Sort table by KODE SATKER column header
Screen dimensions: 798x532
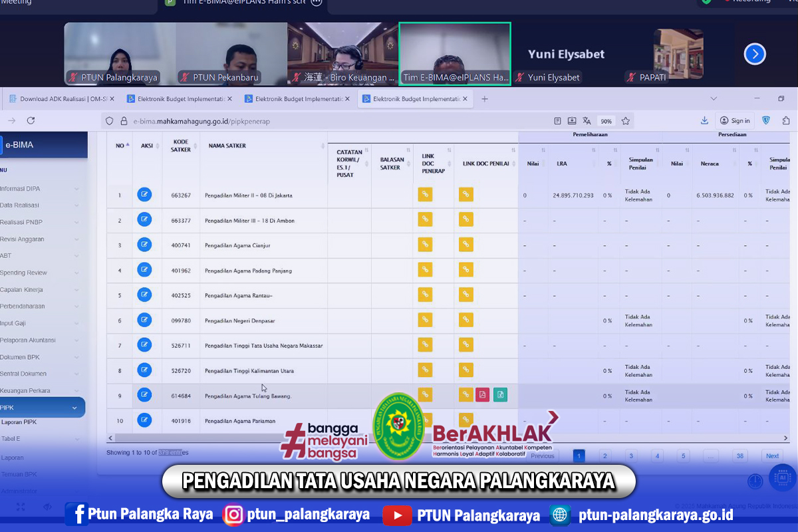181,146
